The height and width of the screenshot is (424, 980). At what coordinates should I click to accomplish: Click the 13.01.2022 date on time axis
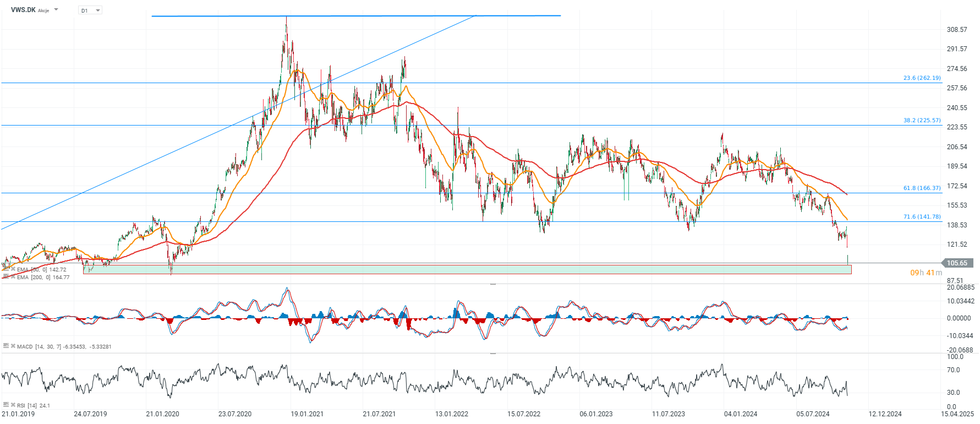coord(452,414)
